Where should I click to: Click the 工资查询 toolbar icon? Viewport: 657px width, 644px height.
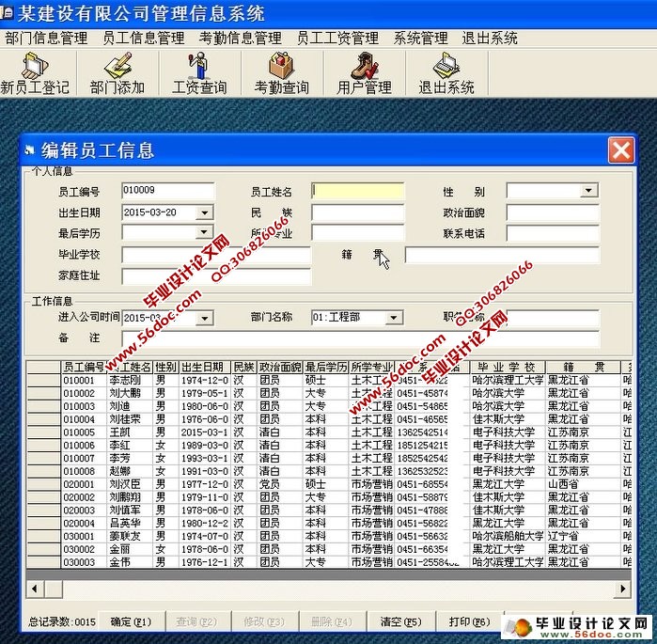[x=199, y=72]
